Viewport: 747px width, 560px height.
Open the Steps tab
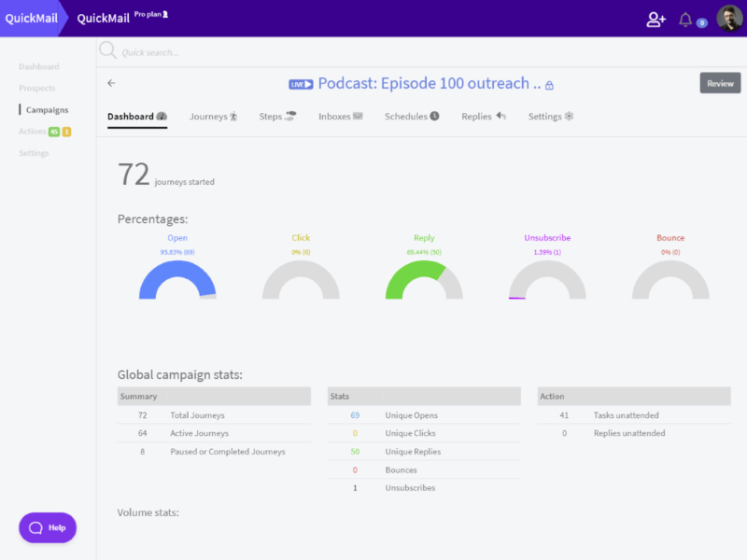pyautogui.click(x=277, y=117)
